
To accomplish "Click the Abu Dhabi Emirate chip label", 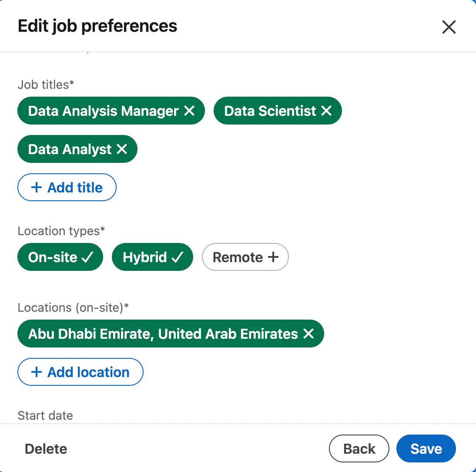I will coord(163,334).
